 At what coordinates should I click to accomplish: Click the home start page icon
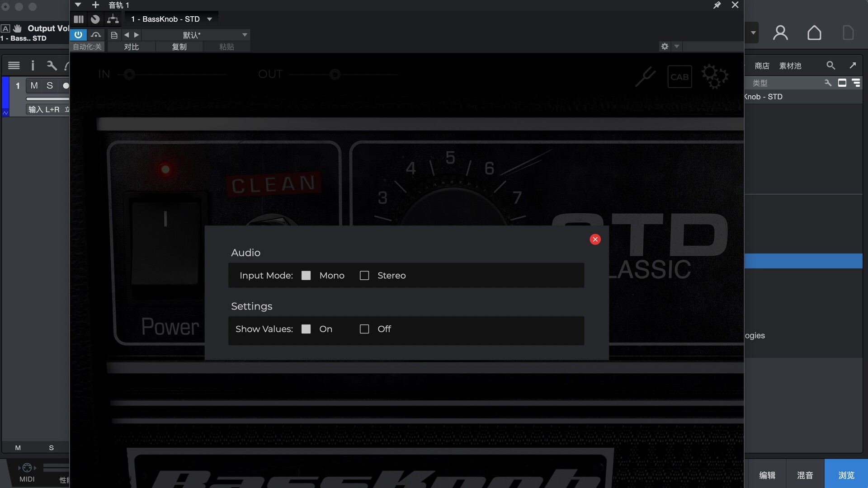coord(814,33)
